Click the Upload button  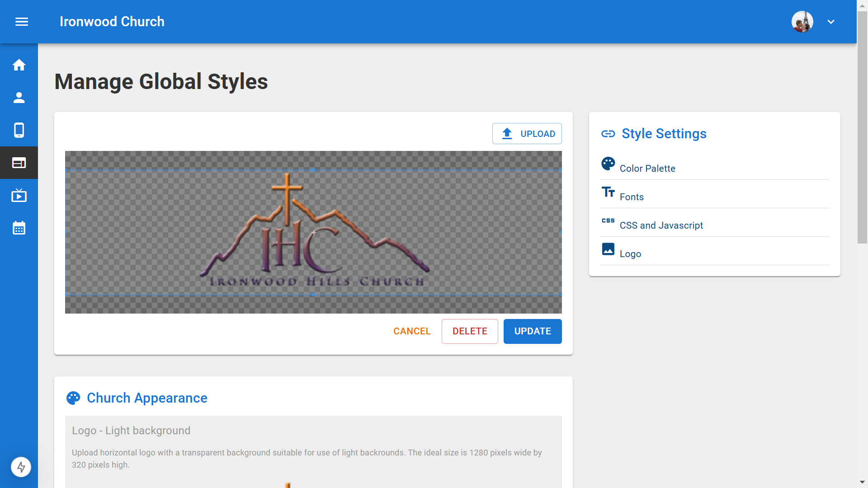pos(527,134)
